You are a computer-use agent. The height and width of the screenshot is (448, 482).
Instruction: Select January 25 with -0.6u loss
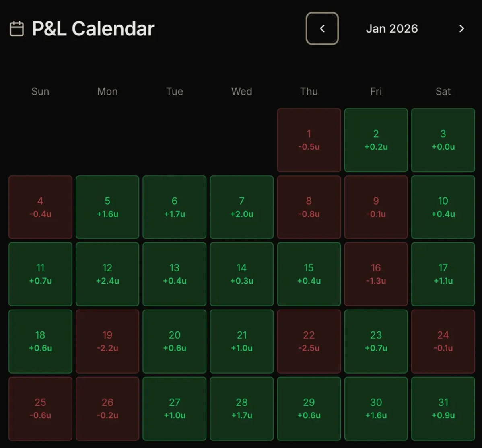[40, 408]
